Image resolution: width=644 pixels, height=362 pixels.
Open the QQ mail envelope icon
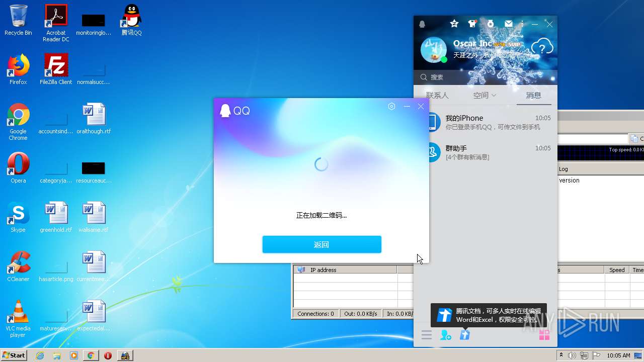pos(509,24)
